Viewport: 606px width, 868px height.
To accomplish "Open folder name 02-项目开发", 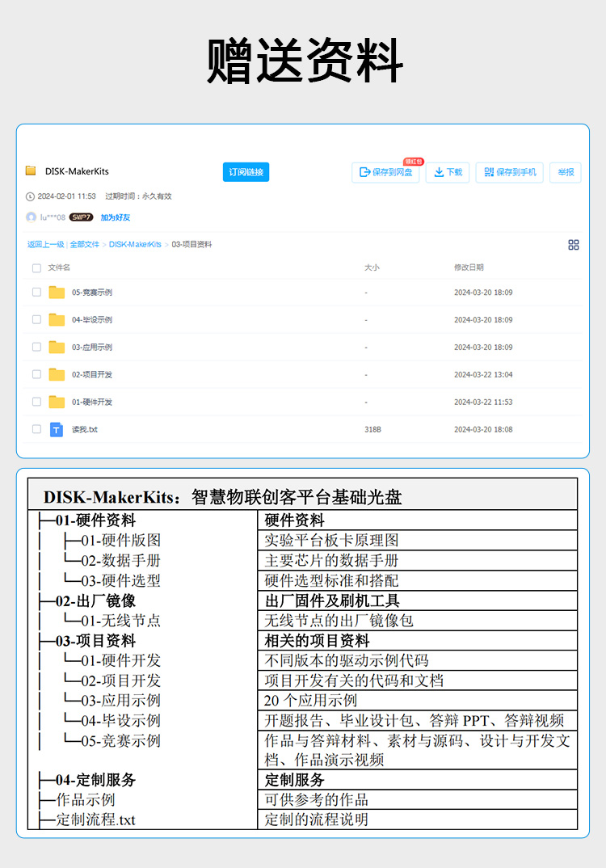I will click(92, 374).
